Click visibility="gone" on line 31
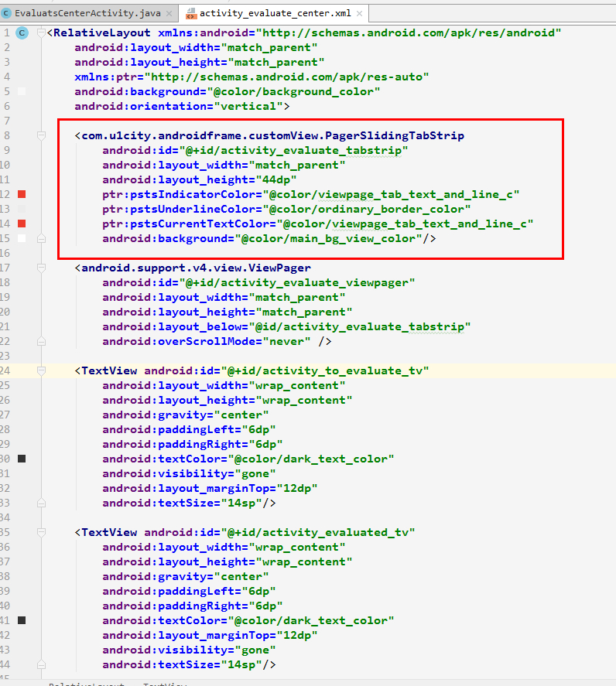The image size is (616, 686). [189, 473]
